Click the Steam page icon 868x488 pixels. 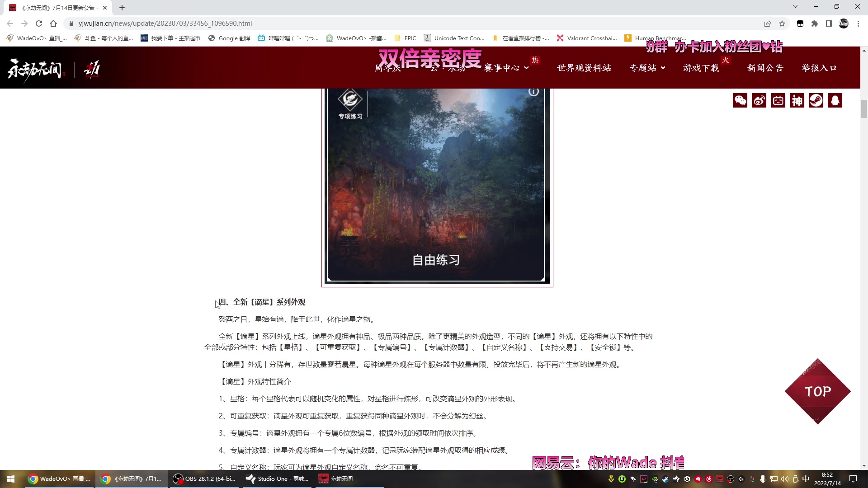(x=816, y=100)
